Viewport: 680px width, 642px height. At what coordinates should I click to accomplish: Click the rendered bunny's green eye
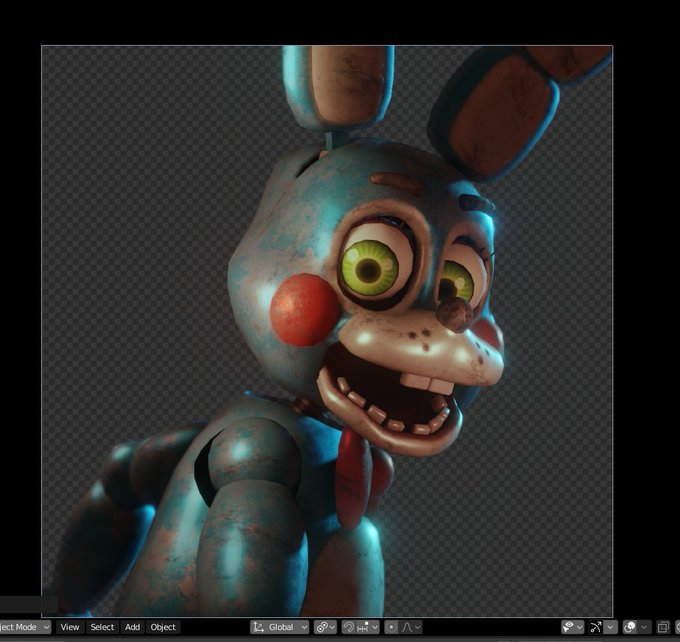click(370, 269)
